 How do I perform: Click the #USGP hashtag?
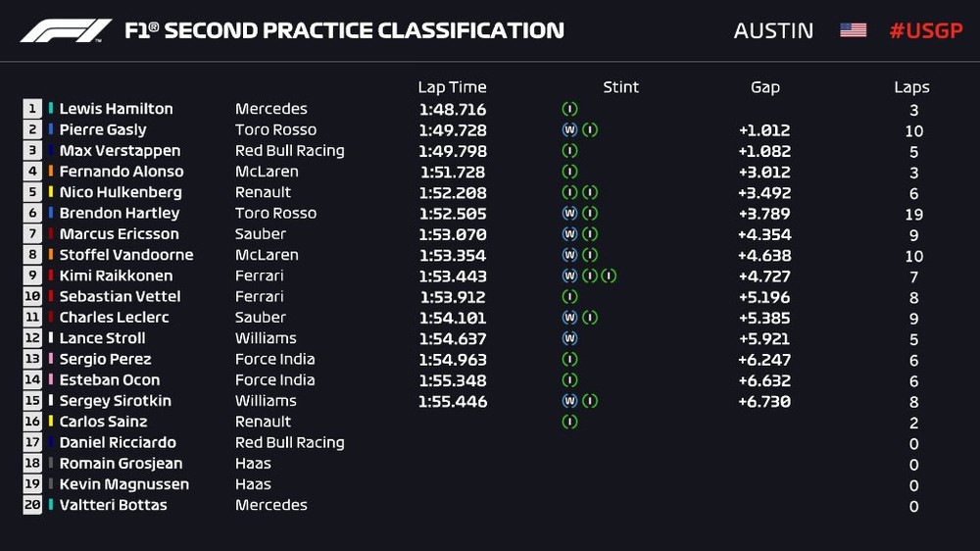click(925, 30)
